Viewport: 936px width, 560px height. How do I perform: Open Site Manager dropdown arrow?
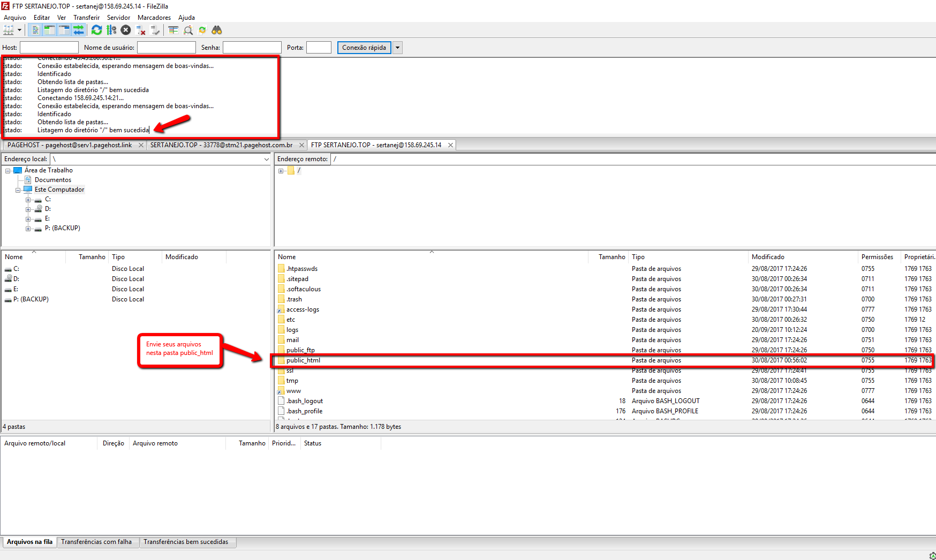pos(19,30)
